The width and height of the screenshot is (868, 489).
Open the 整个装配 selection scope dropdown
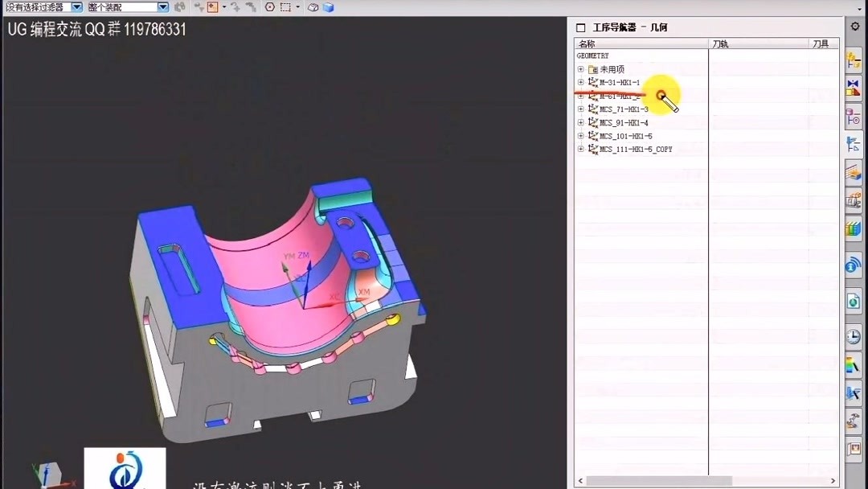[x=161, y=6]
